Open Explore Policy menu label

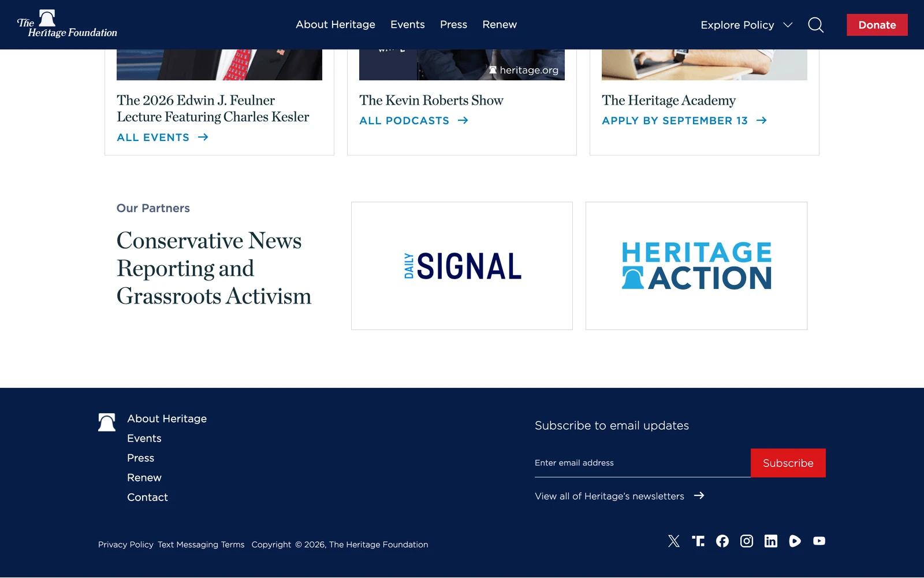[x=737, y=25]
